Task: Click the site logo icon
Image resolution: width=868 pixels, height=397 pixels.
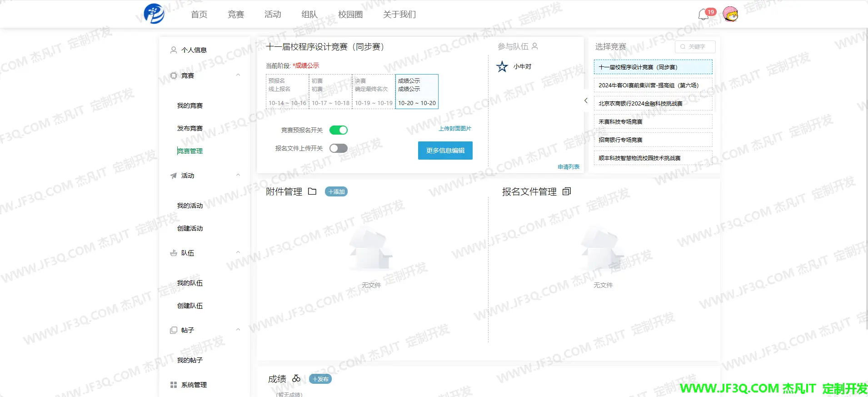Action: (154, 14)
